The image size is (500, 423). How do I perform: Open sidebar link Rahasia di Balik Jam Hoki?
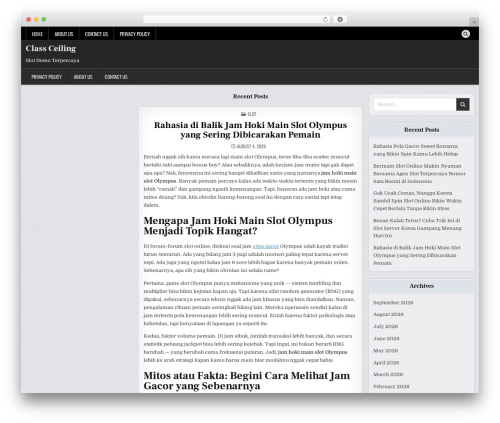coord(417,255)
